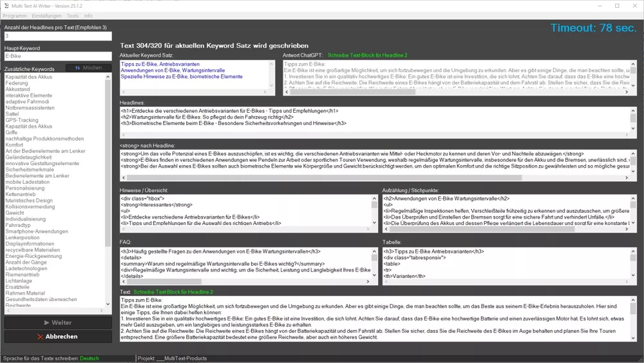Click the h3 Biometrische Elemente headline line
Screen dimensions: 644x363
tap(233, 123)
